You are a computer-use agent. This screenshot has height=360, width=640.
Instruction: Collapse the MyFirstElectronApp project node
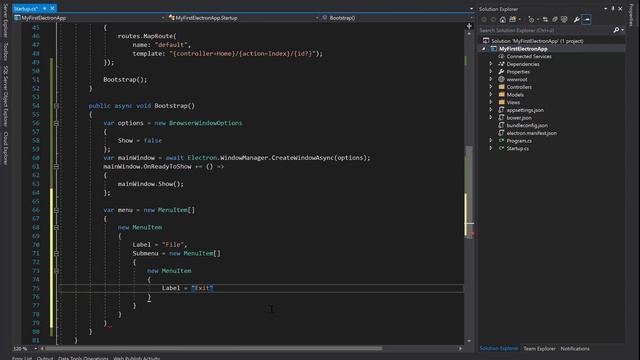[484, 49]
